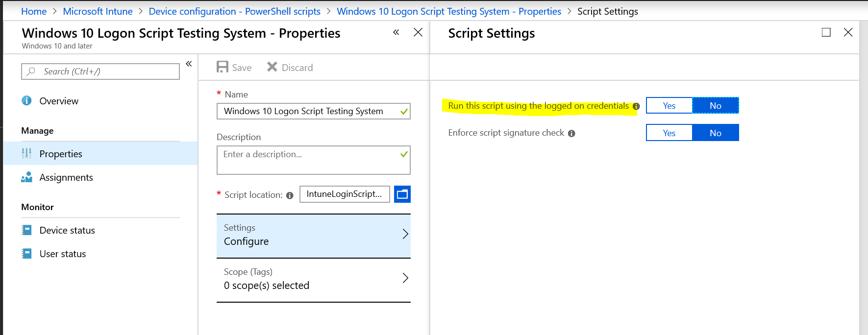Viewport: 868px width, 335px height.
Task: Click the Description text area
Action: [314, 160]
